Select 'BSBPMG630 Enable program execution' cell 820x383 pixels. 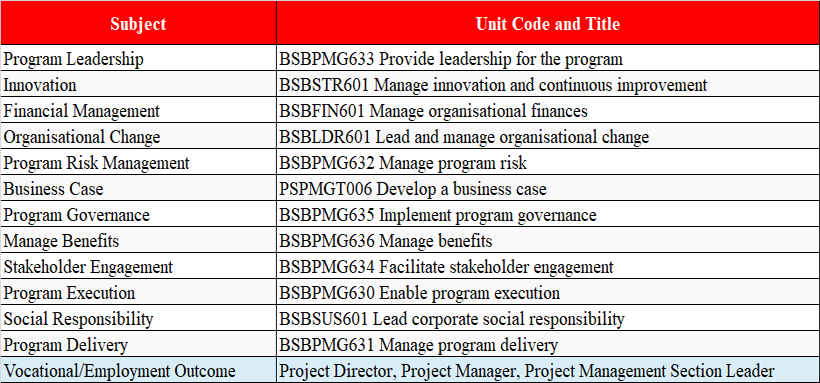[548, 292]
